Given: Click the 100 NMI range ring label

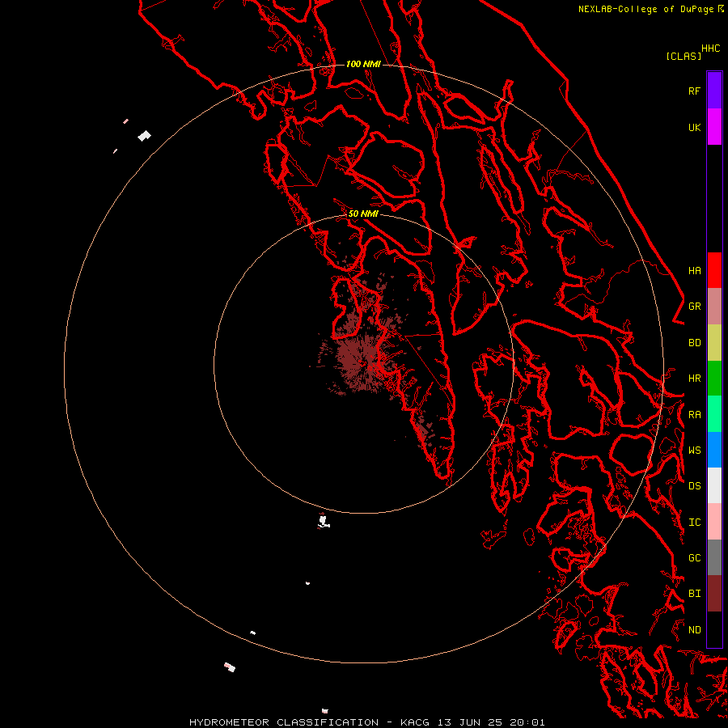Looking at the screenshot, I should click(x=363, y=64).
